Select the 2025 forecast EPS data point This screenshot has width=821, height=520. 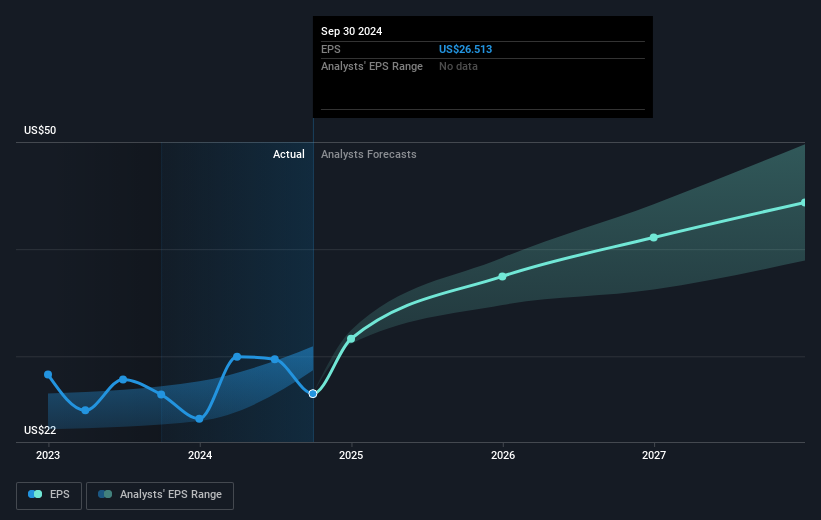[x=351, y=339]
